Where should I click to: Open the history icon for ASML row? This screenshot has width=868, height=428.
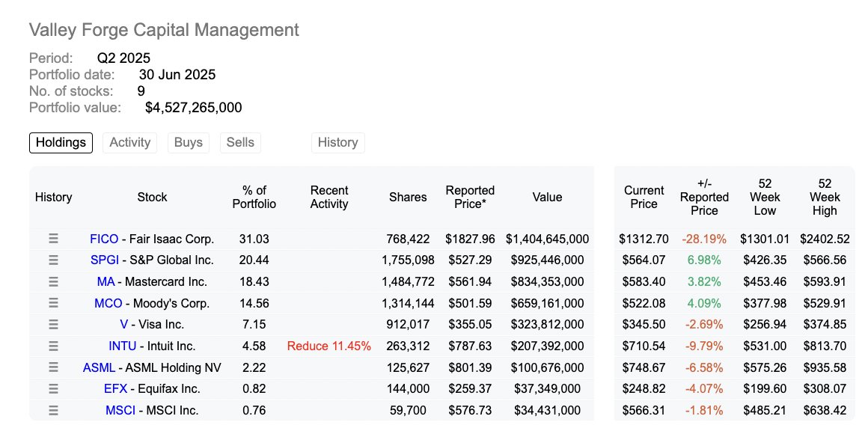[x=53, y=367]
